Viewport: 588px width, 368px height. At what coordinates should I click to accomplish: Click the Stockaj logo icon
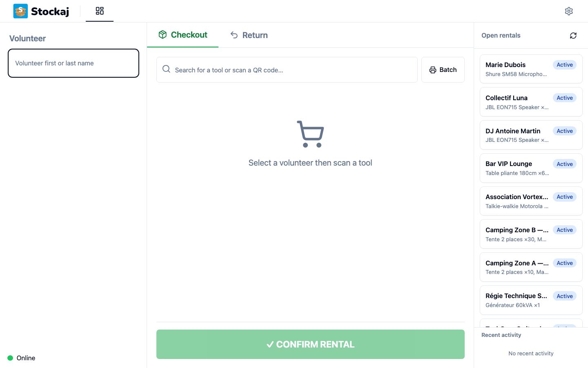click(20, 11)
